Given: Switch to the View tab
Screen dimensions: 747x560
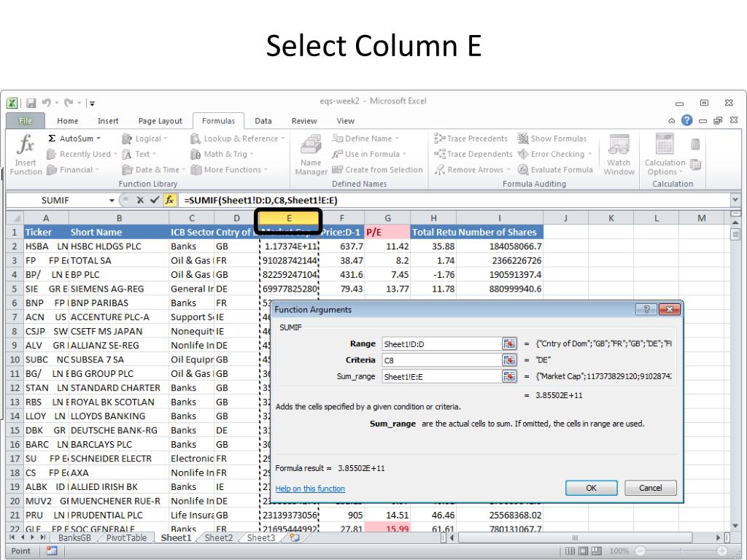Looking at the screenshot, I should tap(345, 121).
